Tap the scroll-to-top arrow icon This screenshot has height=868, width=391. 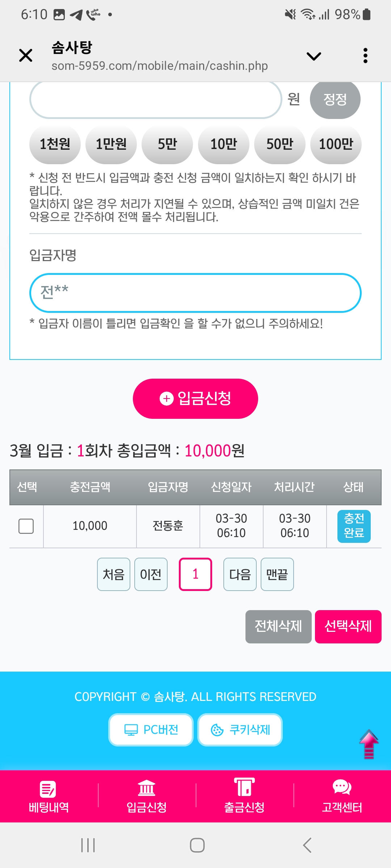(x=369, y=744)
